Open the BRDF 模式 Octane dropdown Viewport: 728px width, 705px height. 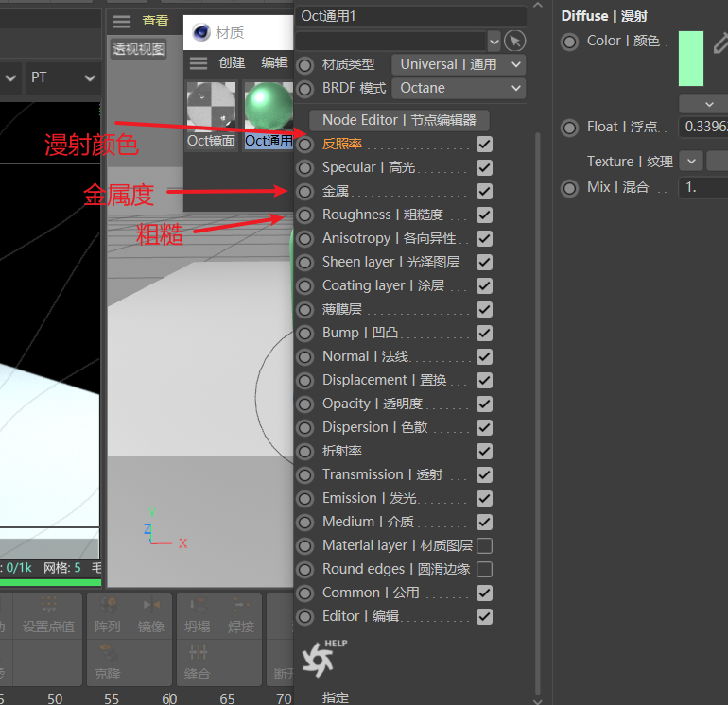[459, 88]
